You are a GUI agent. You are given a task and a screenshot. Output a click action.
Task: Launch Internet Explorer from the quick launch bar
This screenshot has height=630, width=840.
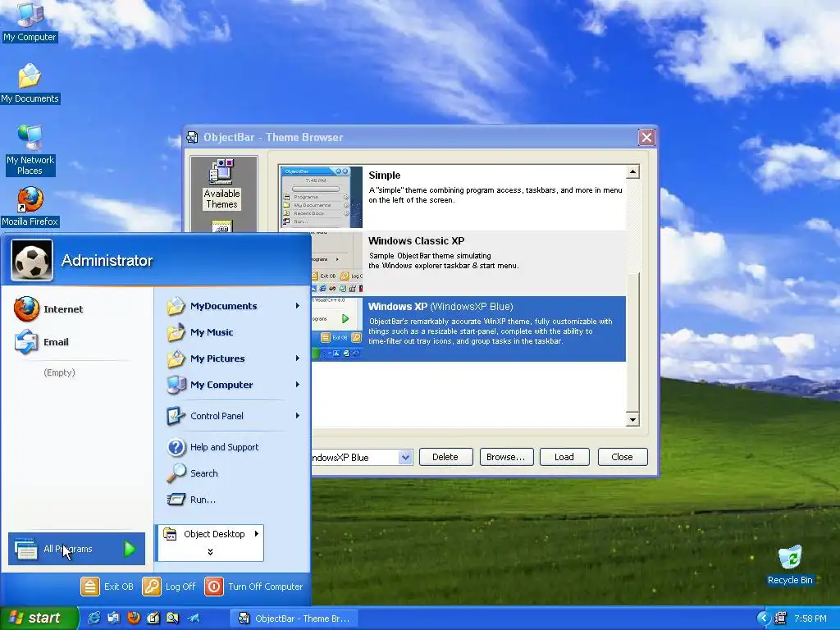point(94,618)
